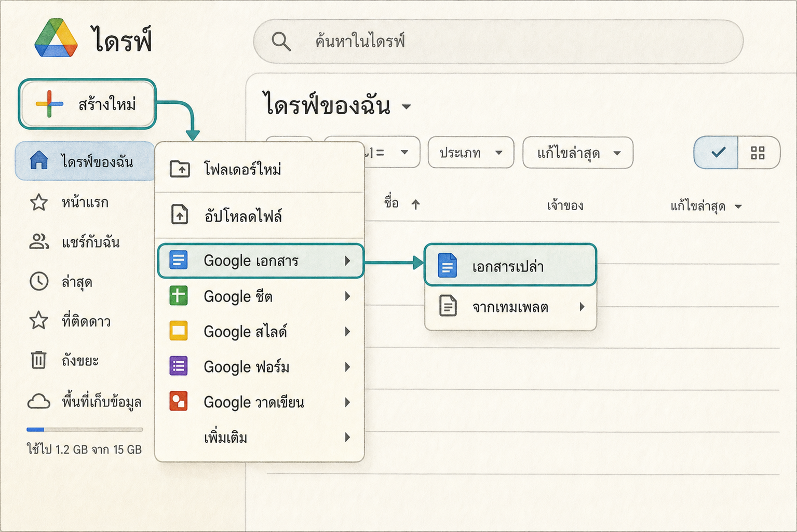Click the trash can icon for ถังขยะ
This screenshot has width=797, height=532.
tap(39, 360)
